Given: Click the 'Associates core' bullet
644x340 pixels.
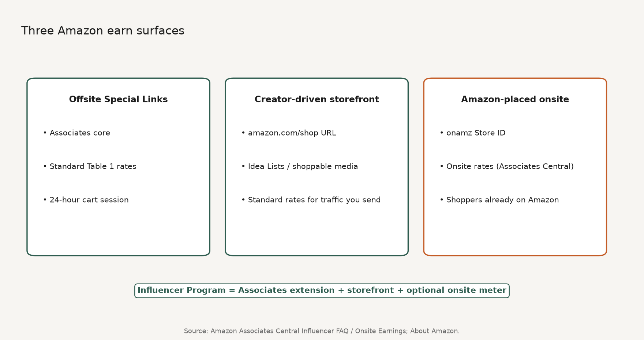Looking at the screenshot, I should click(x=76, y=133).
